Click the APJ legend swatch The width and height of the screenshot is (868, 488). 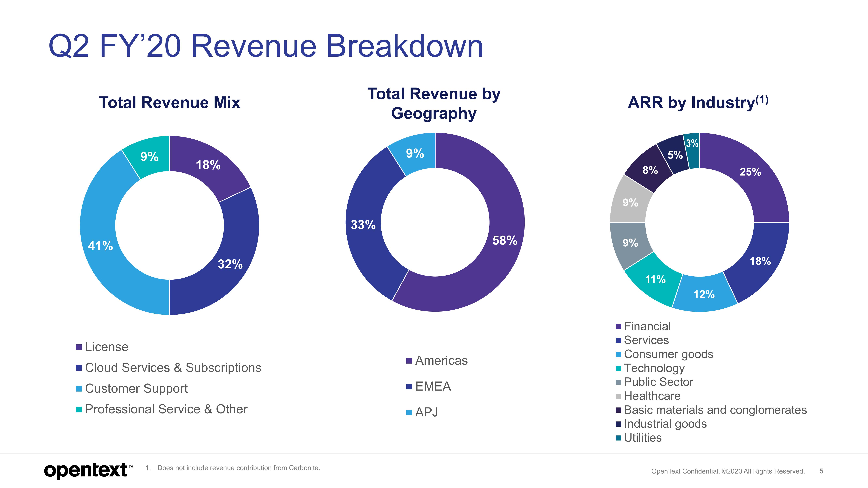point(409,413)
